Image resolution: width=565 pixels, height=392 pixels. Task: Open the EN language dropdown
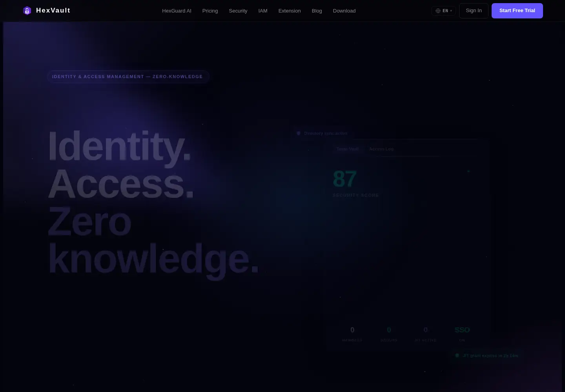[x=444, y=11]
